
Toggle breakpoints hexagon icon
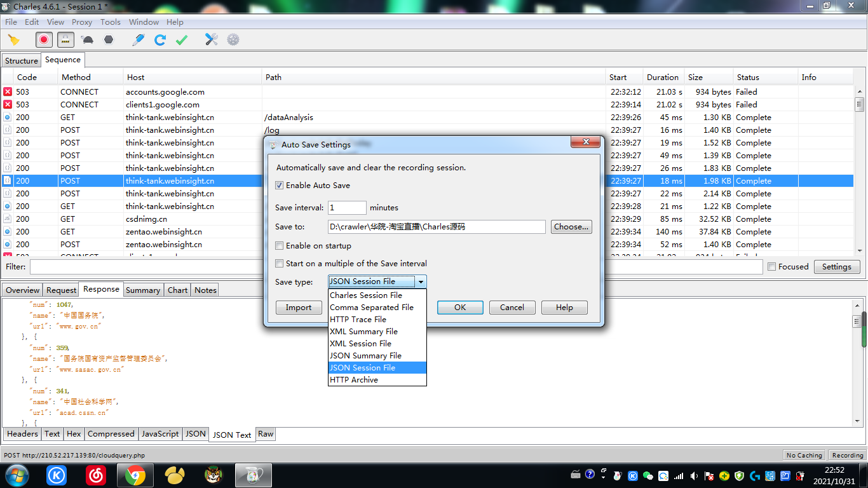(x=109, y=40)
